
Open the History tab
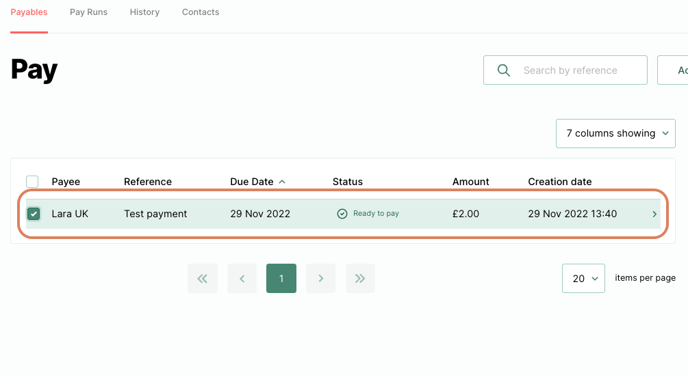pyautogui.click(x=145, y=12)
